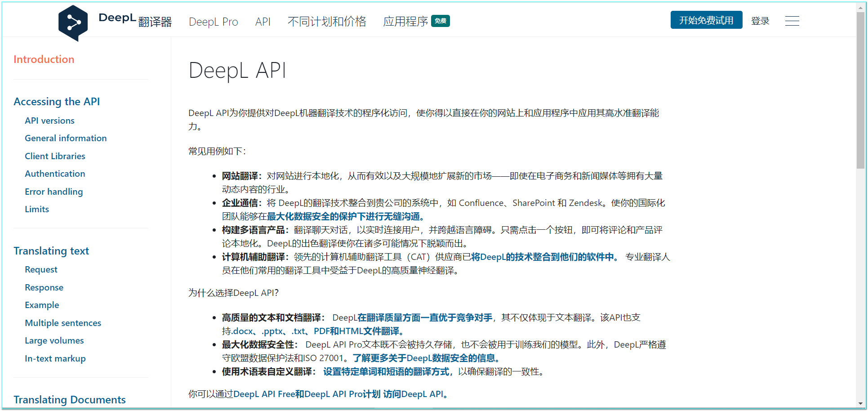Click link DeepL API Free和DeepL API Pro计划
The image size is (868, 411).
(x=307, y=394)
